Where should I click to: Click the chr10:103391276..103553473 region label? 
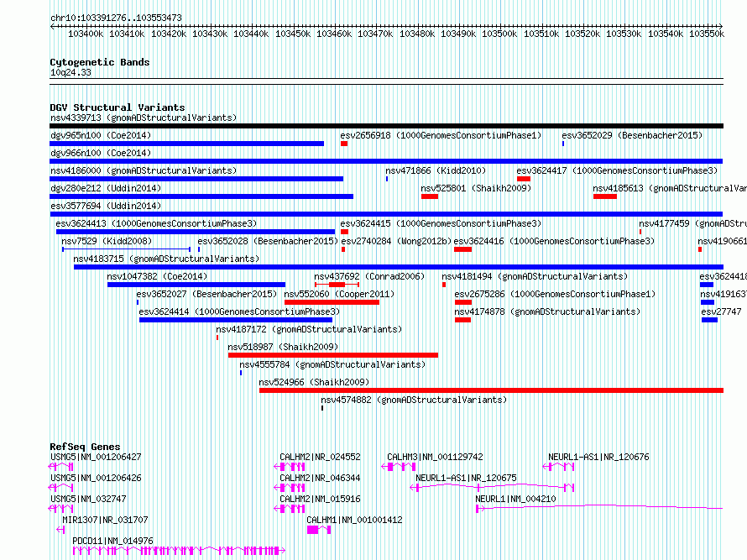[x=116, y=18]
